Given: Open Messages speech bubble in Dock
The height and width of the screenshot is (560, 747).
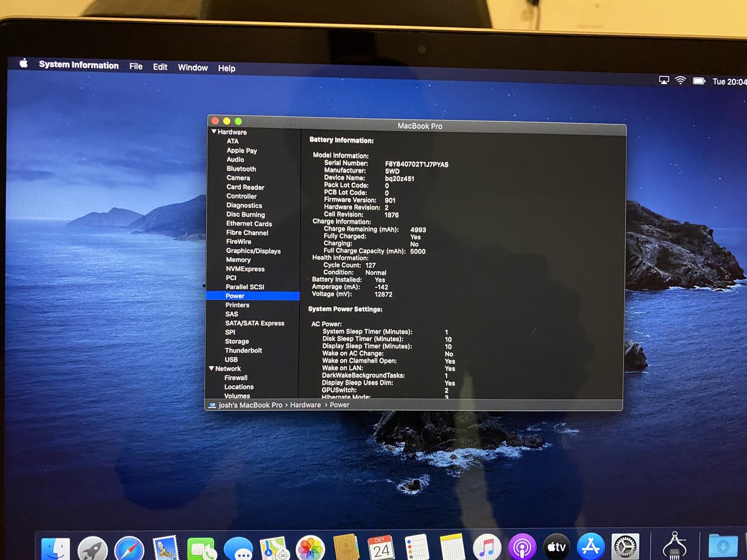Looking at the screenshot, I should [239, 549].
